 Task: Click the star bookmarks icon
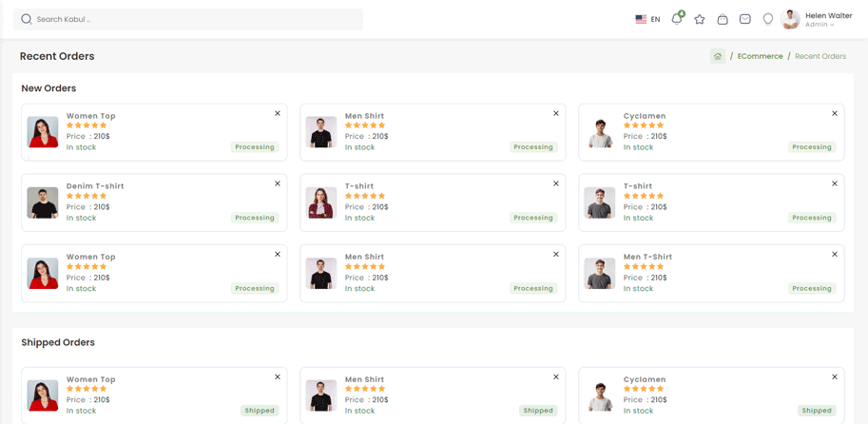(x=700, y=19)
